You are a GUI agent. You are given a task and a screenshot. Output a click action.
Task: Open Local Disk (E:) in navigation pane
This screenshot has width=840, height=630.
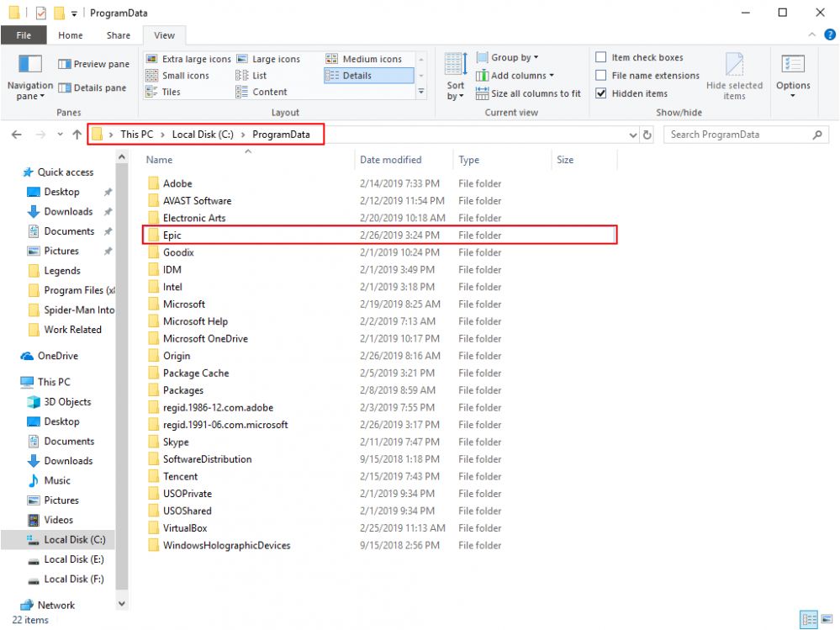tap(66, 559)
